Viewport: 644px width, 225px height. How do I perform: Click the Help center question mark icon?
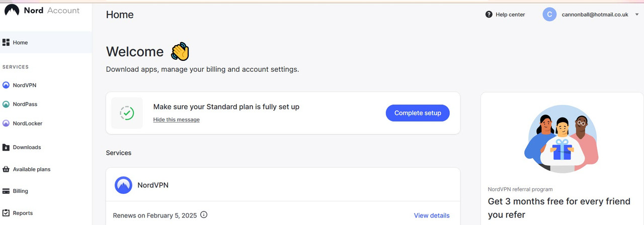click(489, 15)
